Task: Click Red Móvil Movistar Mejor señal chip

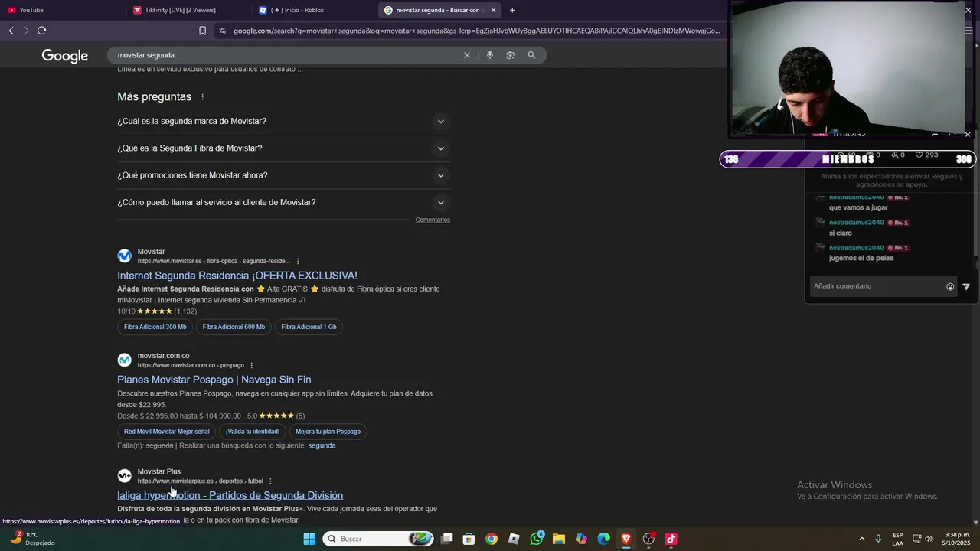Action: tap(167, 432)
